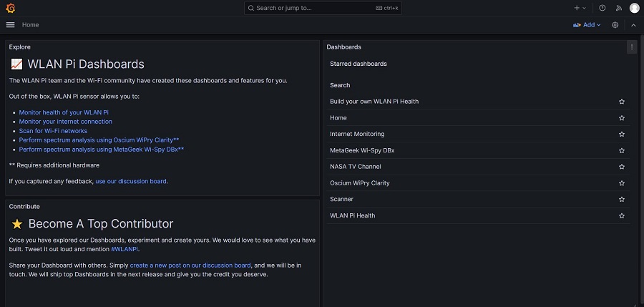Click the Home breadcrumb
The width and height of the screenshot is (644, 307).
click(30, 25)
